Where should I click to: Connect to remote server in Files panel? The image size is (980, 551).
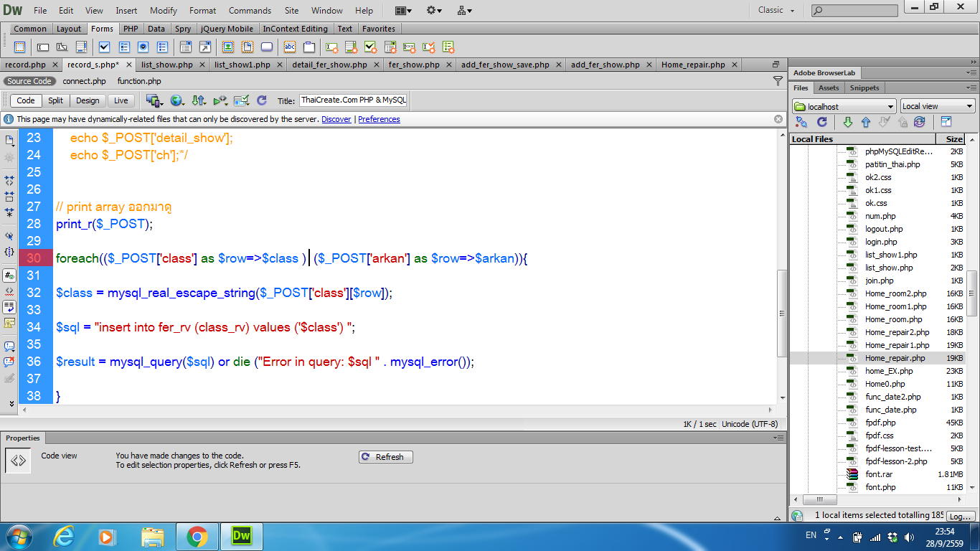click(802, 122)
